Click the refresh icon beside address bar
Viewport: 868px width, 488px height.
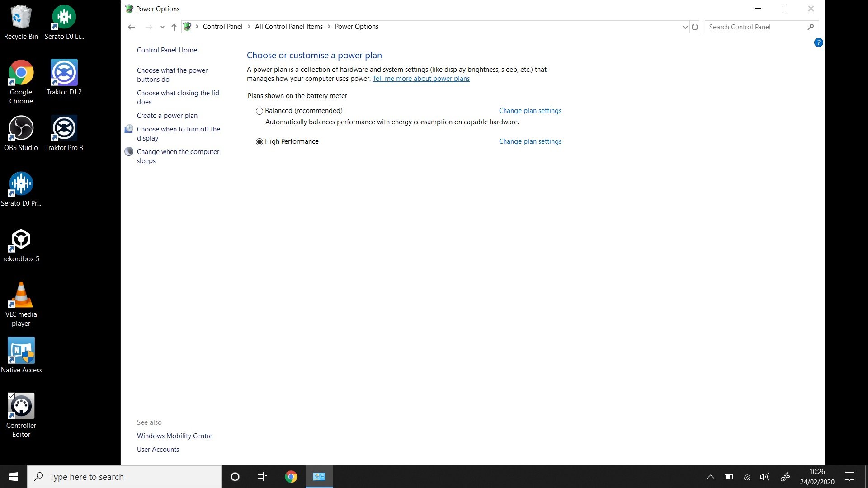(695, 27)
